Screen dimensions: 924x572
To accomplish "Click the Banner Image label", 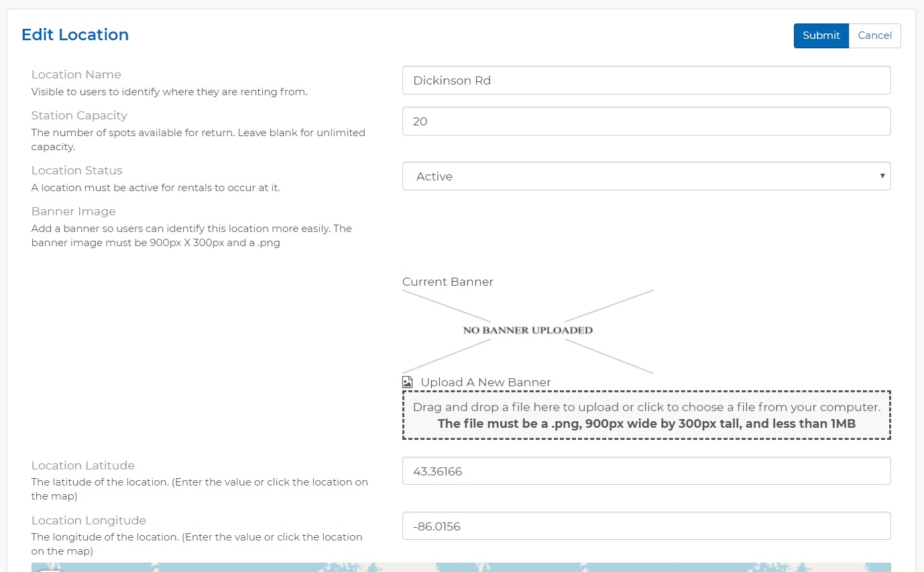I will (x=74, y=211).
